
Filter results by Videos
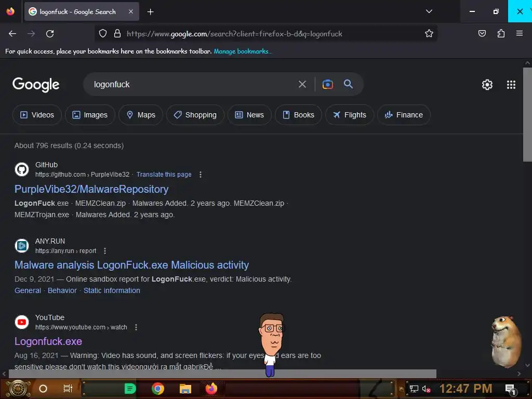37,115
